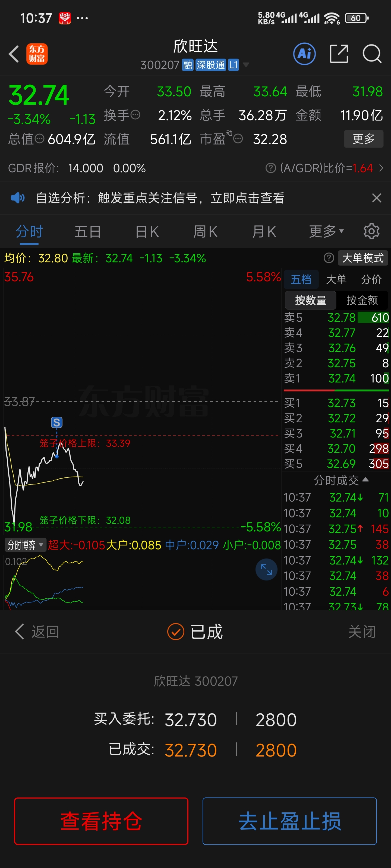Select the 分时 chart tab
The width and height of the screenshot is (391, 868).
coord(29,232)
